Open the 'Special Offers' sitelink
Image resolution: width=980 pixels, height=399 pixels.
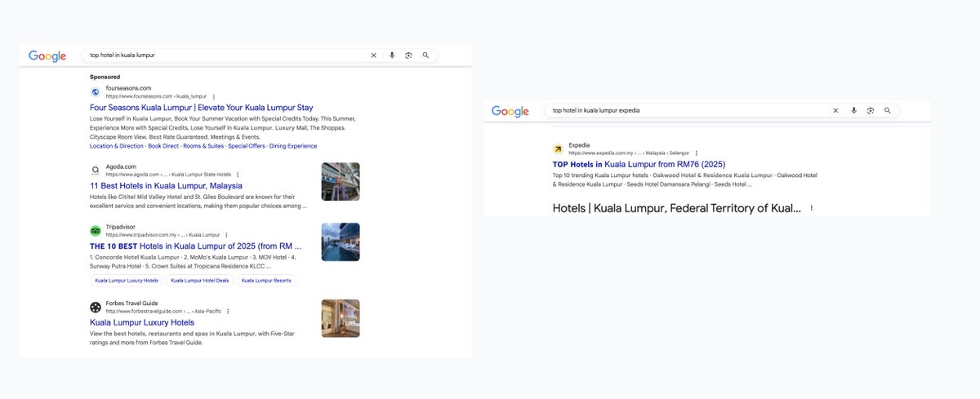pyautogui.click(x=247, y=146)
